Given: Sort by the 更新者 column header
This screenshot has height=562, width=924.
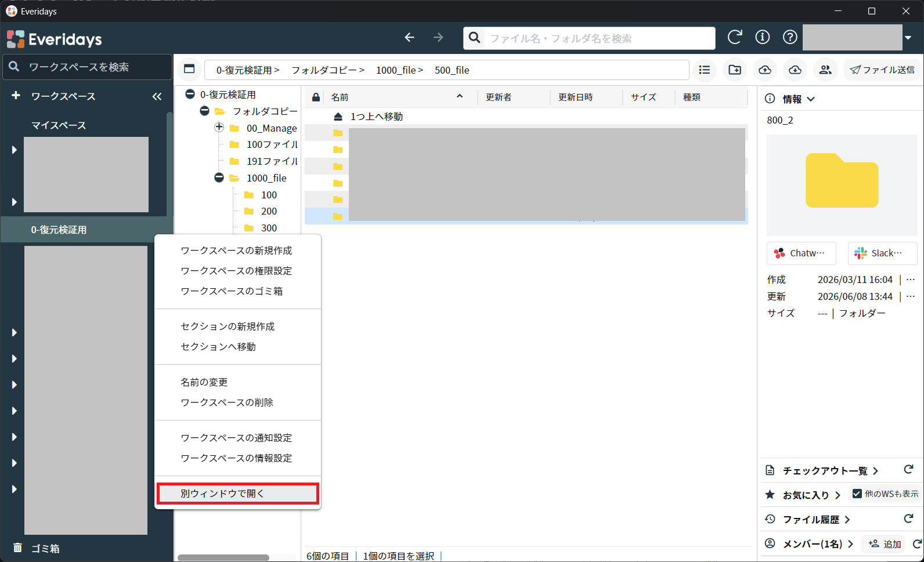Looking at the screenshot, I should pyautogui.click(x=499, y=97).
